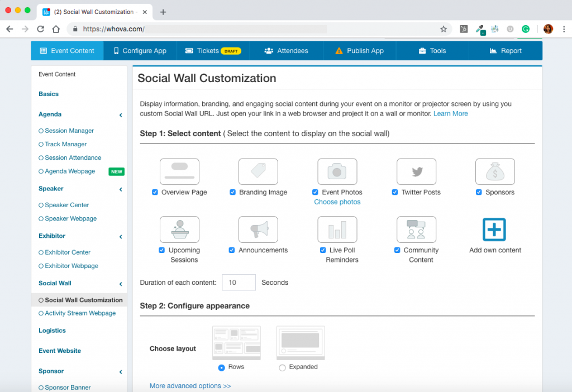
Task: Enable the Sponsors checkbox
Action: click(x=479, y=192)
